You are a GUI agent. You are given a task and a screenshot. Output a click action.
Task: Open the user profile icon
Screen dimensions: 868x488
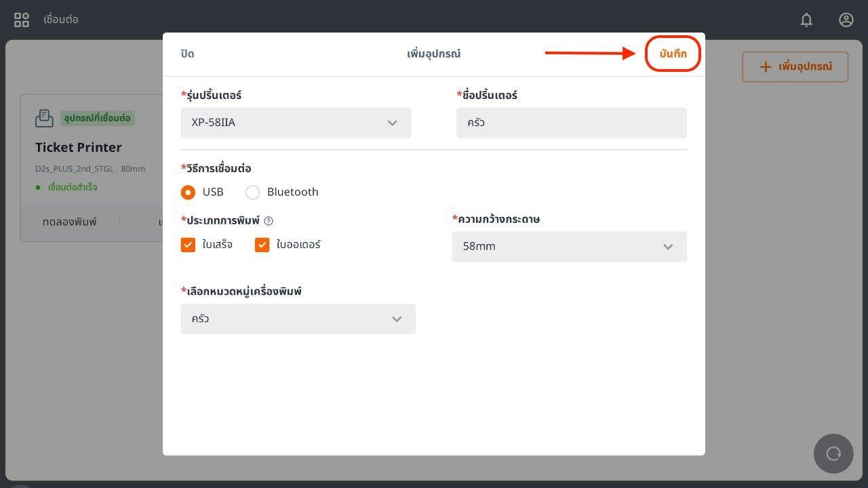click(x=846, y=20)
